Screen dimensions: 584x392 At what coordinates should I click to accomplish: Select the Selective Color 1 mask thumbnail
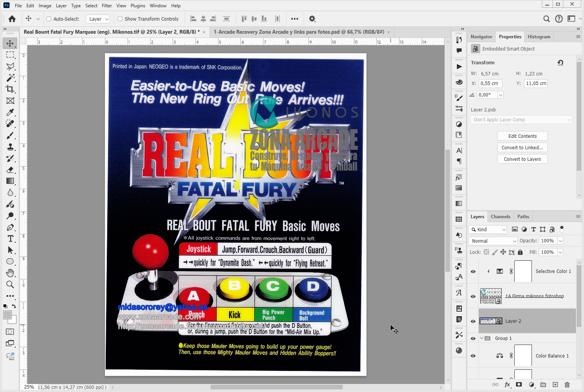tap(523, 271)
